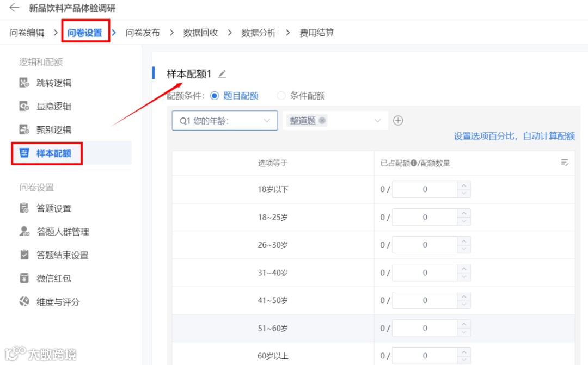Open the 显隐逻辑 sidebar icon
The image size is (588, 365).
pyautogui.click(x=24, y=107)
